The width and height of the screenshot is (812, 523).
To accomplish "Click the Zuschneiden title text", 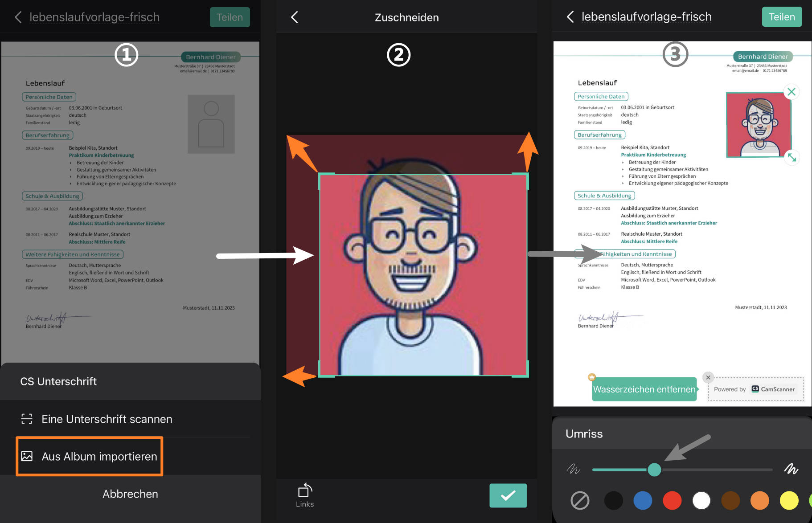I will coord(406,17).
